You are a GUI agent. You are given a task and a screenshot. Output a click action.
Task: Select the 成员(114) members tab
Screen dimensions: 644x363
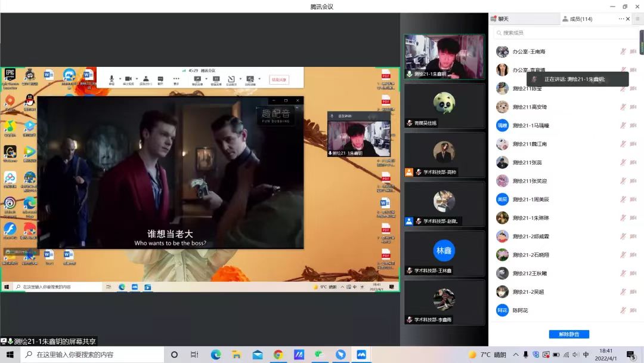(x=577, y=19)
